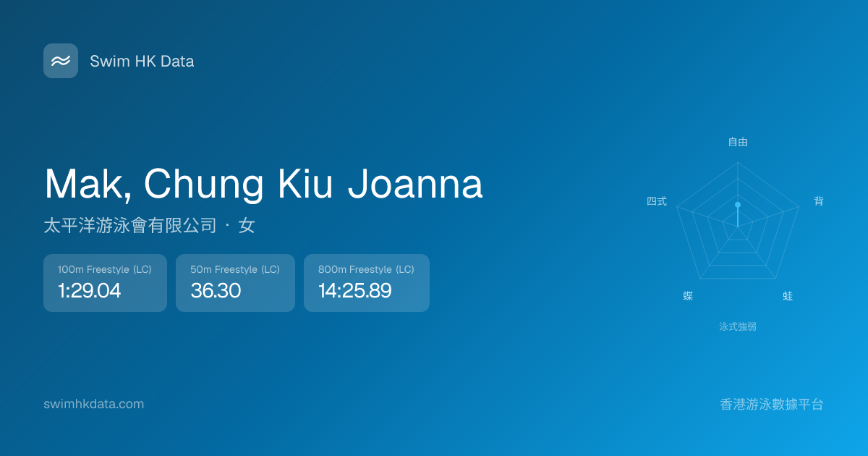Screen dimensions: 868x456
Task: Click the 女 gender label
Action: 247,226
